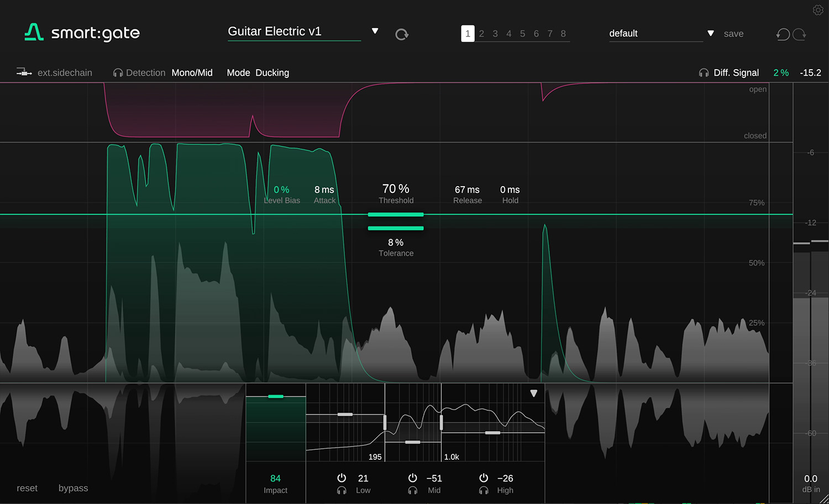Click the 8 ms Attack value

point(324,190)
